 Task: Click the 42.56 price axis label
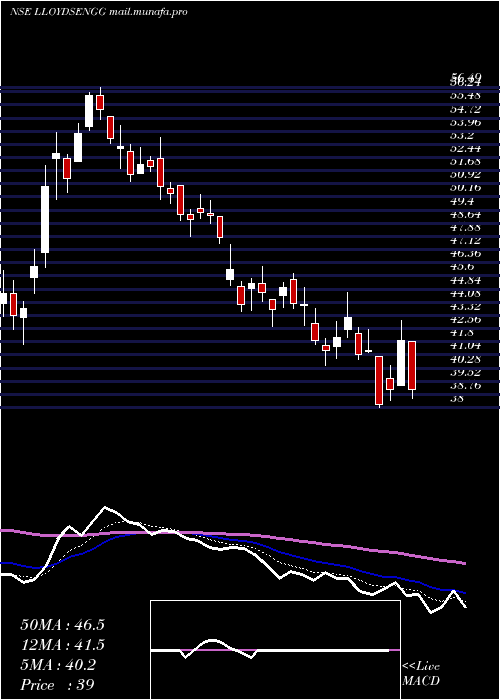[465, 319]
